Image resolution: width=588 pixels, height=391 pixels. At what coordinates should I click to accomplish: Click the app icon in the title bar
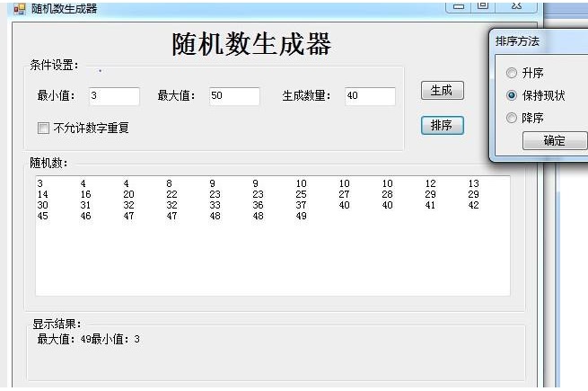click(19, 9)
